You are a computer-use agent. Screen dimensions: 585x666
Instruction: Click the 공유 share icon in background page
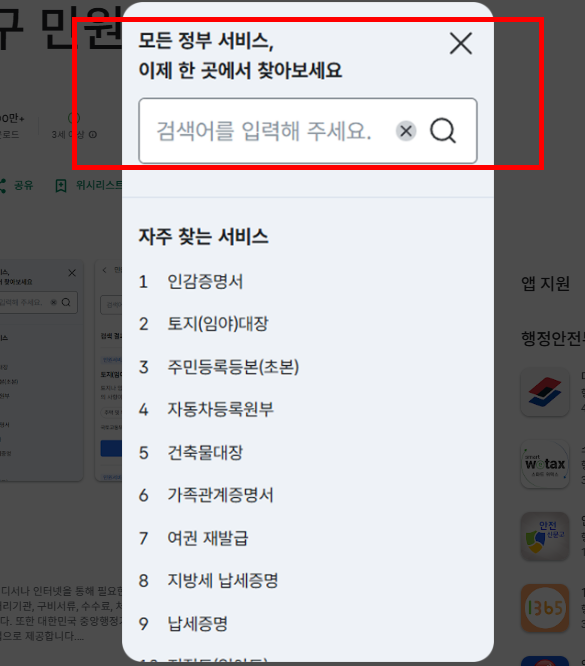coord(3,186)
